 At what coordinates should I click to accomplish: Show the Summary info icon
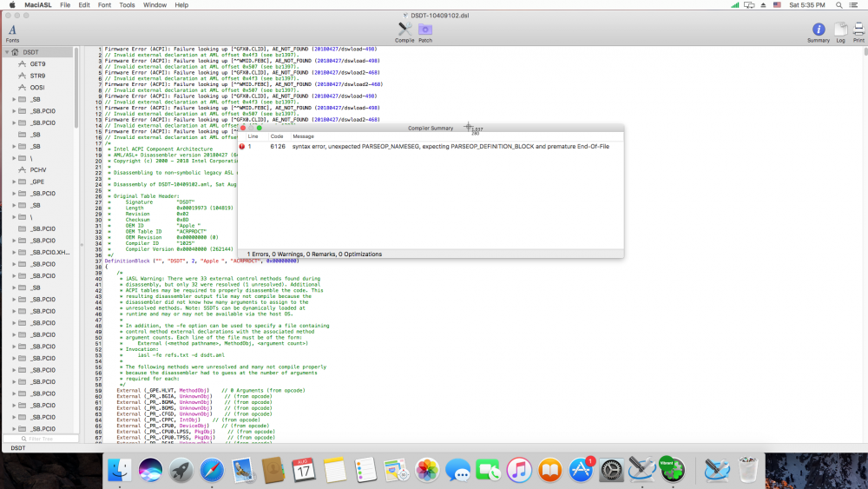(819, 32)
